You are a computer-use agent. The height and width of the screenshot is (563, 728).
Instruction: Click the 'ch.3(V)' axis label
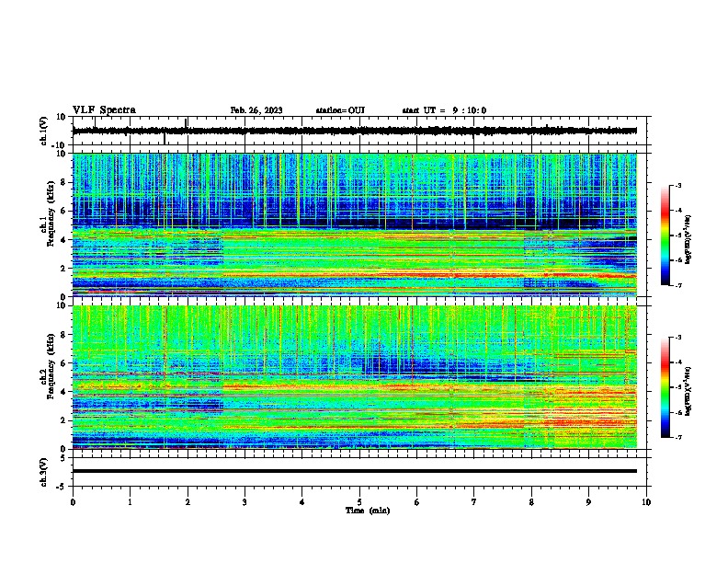(44, 473)
